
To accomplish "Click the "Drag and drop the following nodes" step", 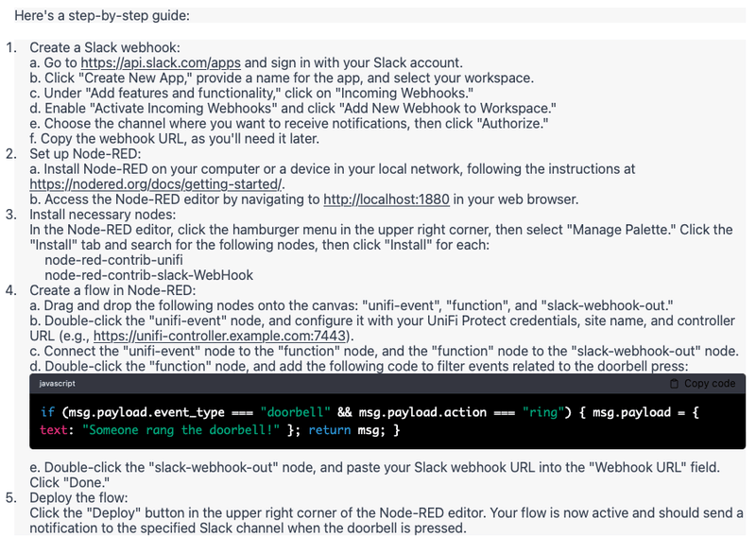I will pyautogui.click(x=352, y=305).
